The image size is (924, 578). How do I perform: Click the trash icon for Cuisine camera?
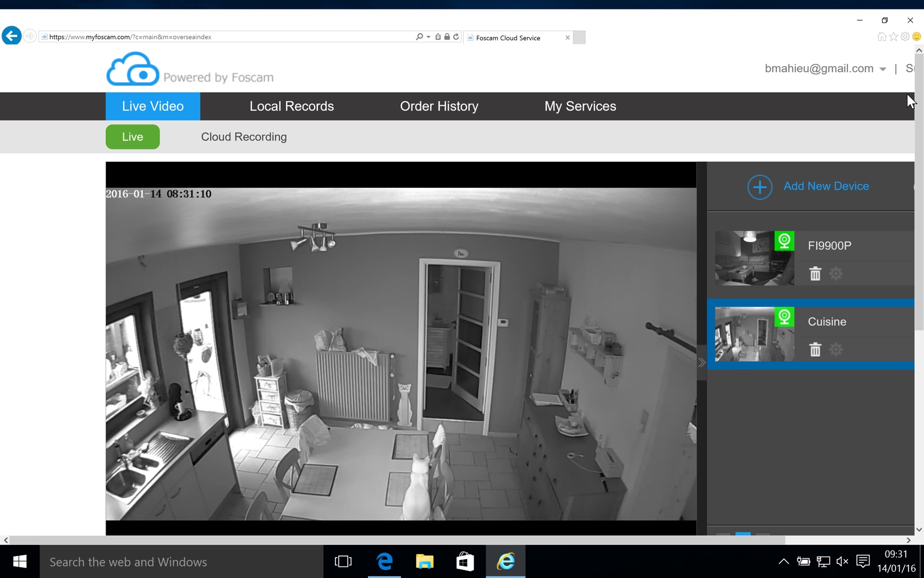point(815,350)
